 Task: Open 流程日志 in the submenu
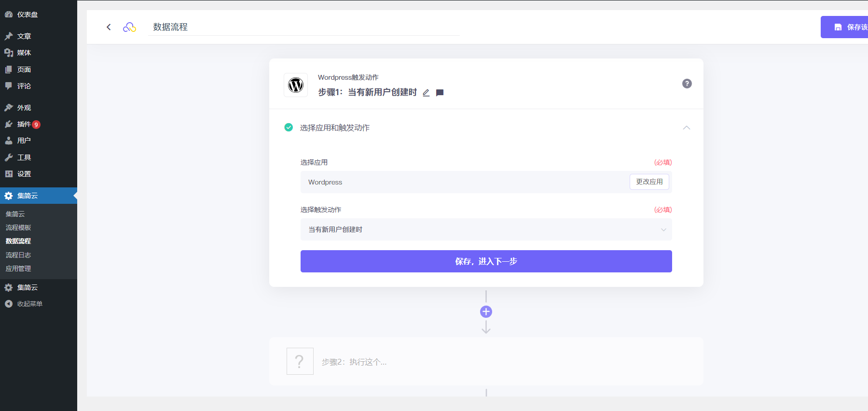(x=18, y=255)
